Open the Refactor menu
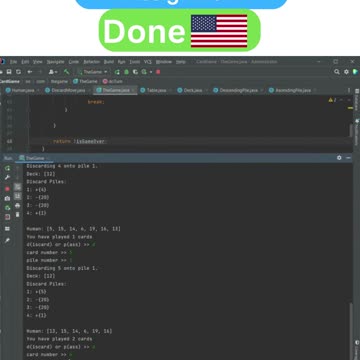This screenshot has width=360, height=360. click(x=92, y=62)
